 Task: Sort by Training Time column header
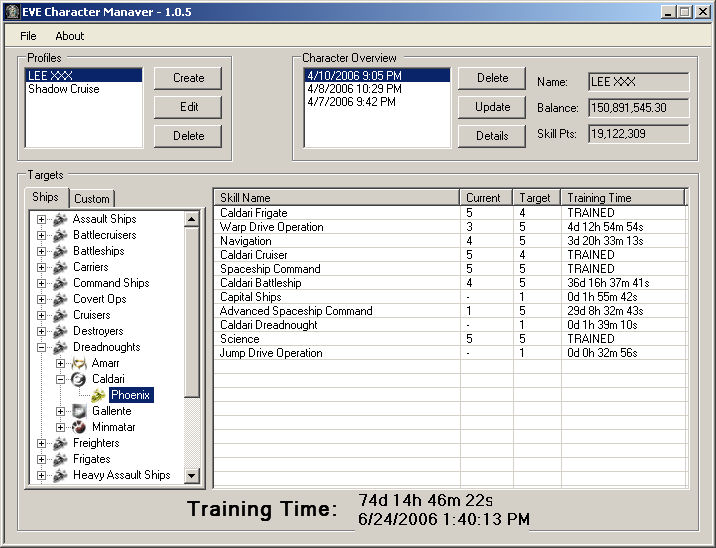(623, 198)
